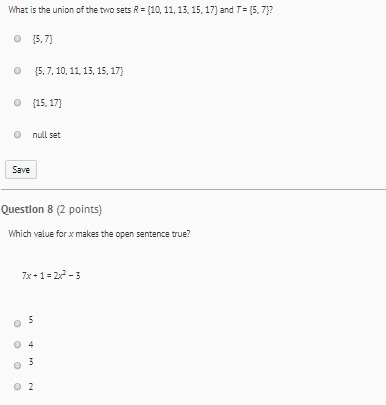Click the answer label number 4
The height and width of the screenshot is (405, 386).
click(x=31, y=344)
